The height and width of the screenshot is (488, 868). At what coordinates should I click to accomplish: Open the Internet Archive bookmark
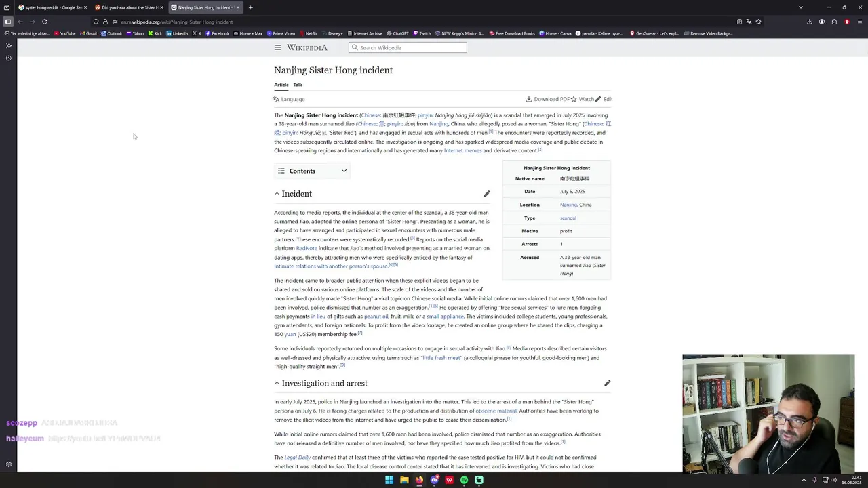coord(365,33)
